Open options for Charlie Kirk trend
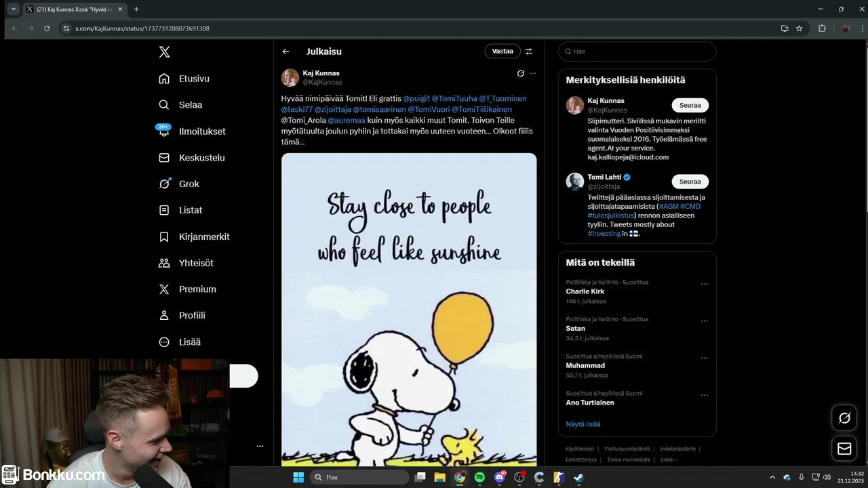The height and width of the screenshot is (488, 868). [704, 284]
